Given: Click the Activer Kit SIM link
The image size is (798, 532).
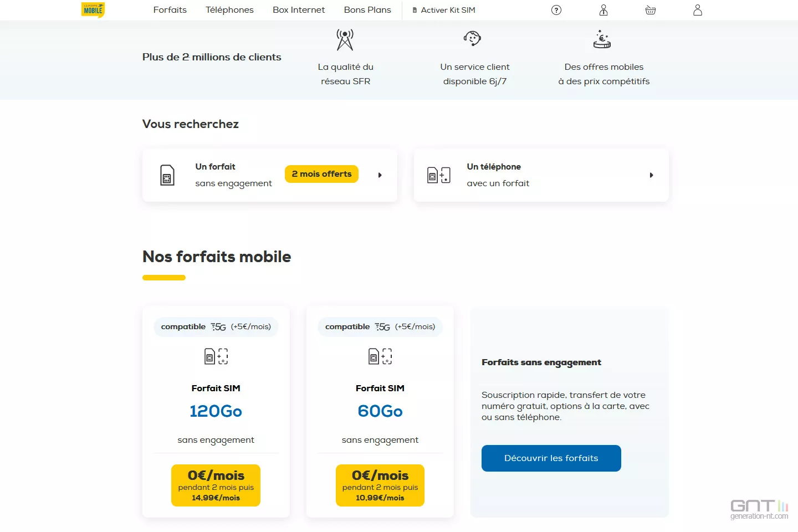Looking at the screenshot, I should pos(444,10).
